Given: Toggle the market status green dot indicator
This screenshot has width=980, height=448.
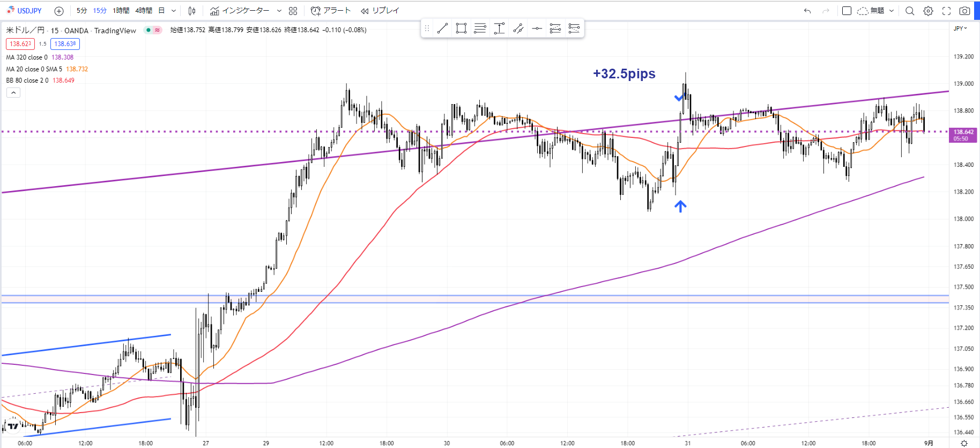Looking at the screenshot, I should 148,30.
